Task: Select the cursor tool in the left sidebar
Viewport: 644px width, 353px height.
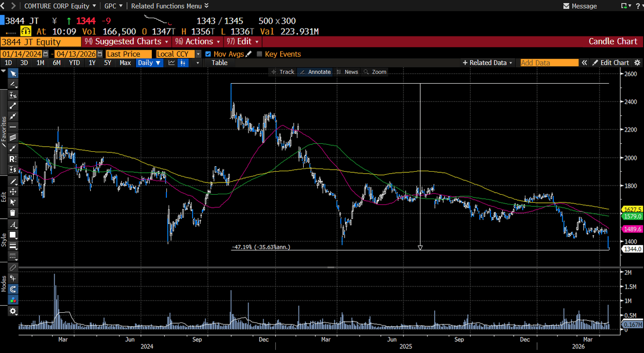Action: tap(13, 73)
